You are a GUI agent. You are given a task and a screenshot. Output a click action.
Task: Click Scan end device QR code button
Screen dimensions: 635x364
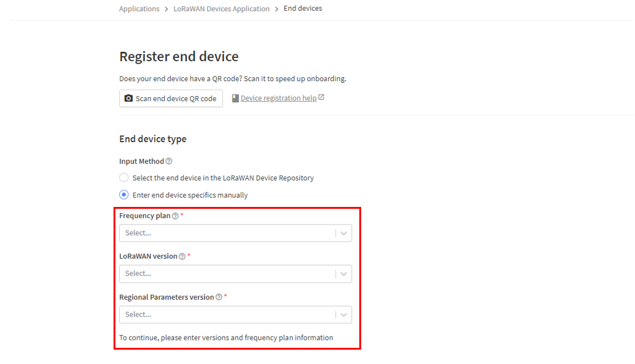[x=171, y=98]
